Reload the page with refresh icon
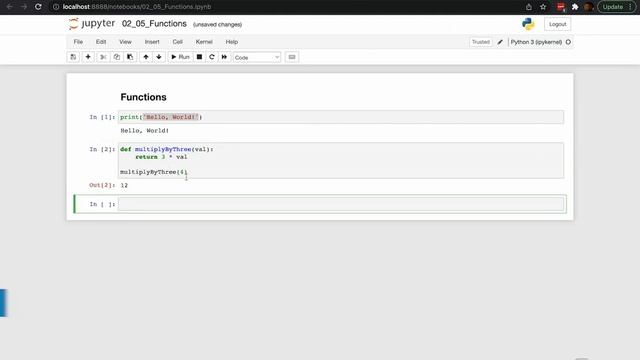 pos(38,7)
